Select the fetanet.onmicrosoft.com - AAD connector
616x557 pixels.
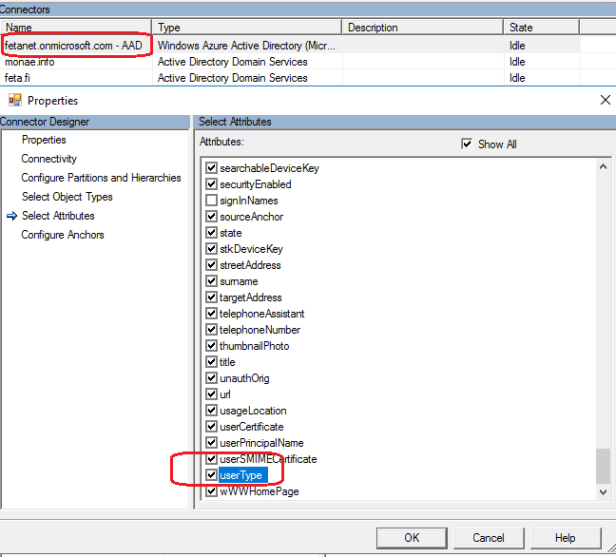(x=75, y=46)
